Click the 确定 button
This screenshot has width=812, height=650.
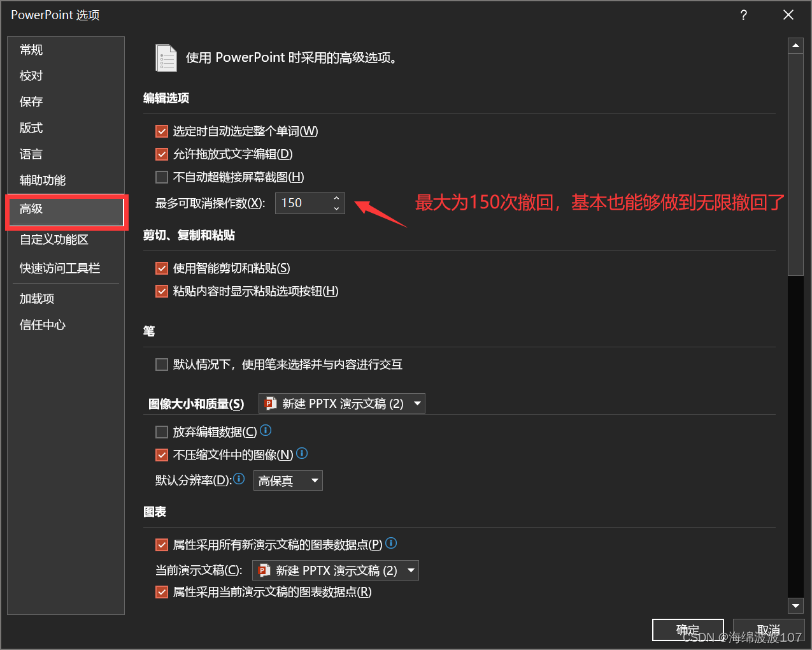[688, 630]
